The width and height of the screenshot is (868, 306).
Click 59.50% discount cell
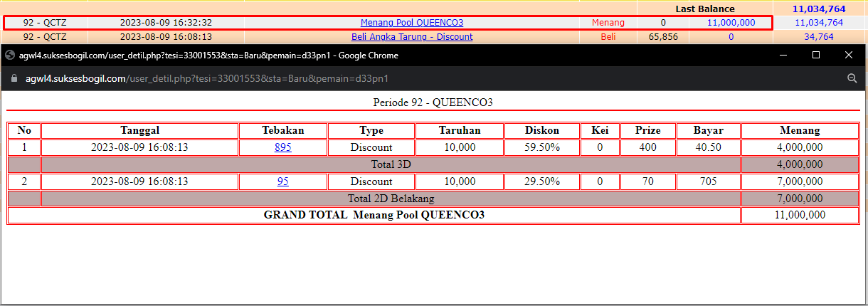coord(542,147)
